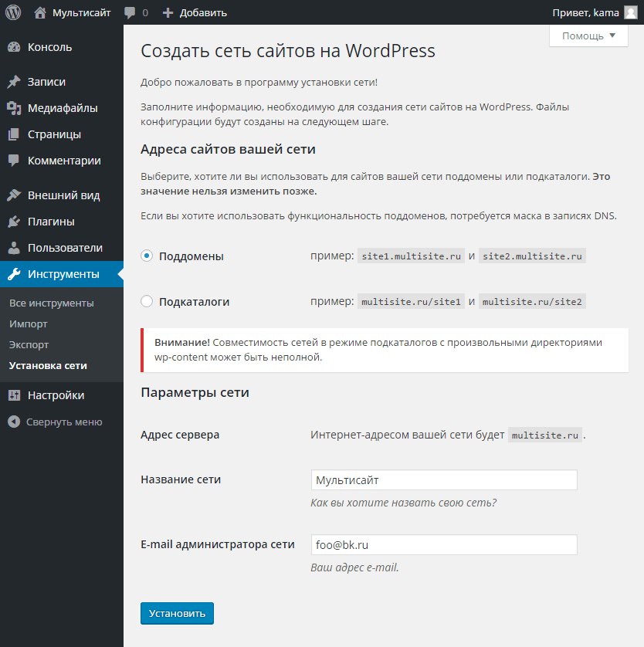Click the Настройки sliders icon

pos(14,395)
